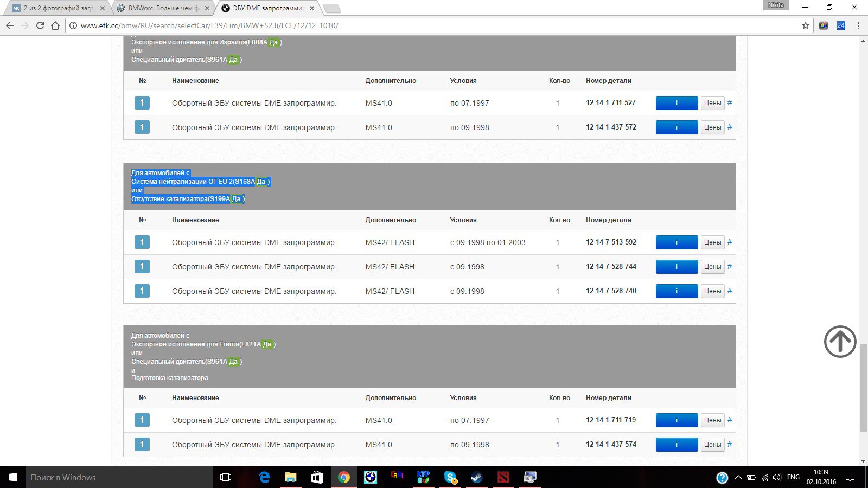
Task: Open Dota 2 from the taskbar
Action: pyautogui.click(x=503, y=477)
